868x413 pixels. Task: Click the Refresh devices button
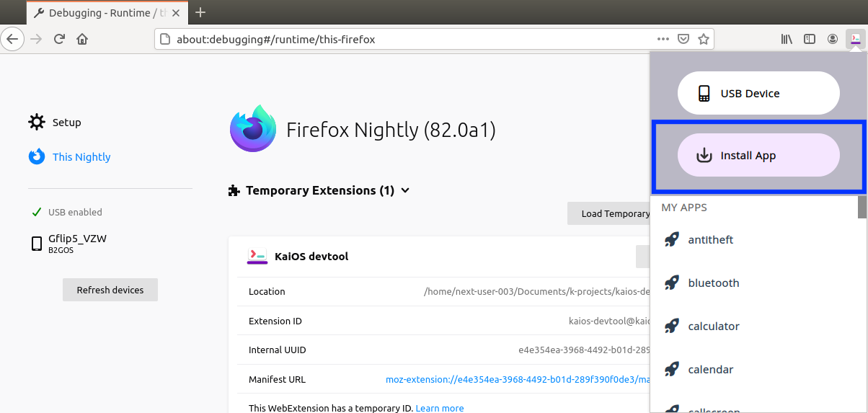(110, 290)
